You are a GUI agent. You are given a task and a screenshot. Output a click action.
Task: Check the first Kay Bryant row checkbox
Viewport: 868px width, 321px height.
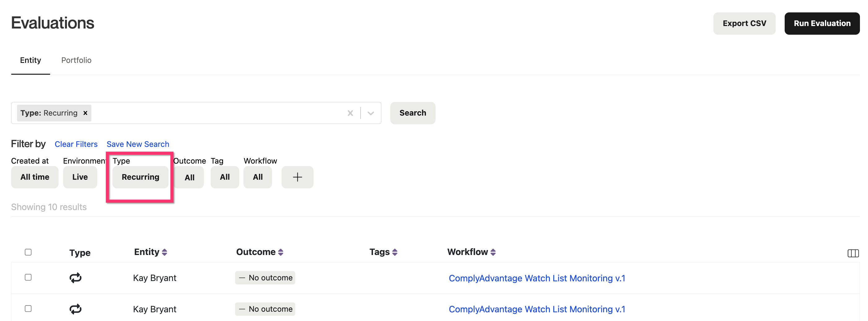pyautogui.click(x=28, y=277)
